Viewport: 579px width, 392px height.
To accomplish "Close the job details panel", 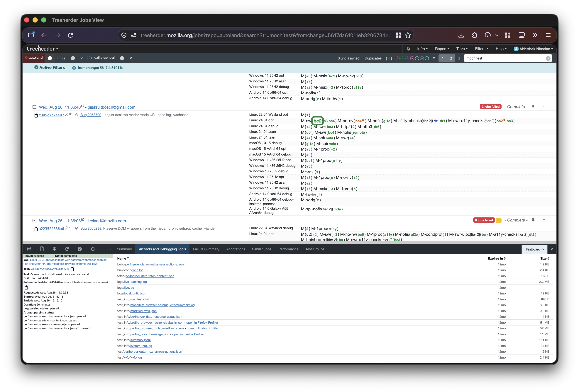I will (552, 249).
